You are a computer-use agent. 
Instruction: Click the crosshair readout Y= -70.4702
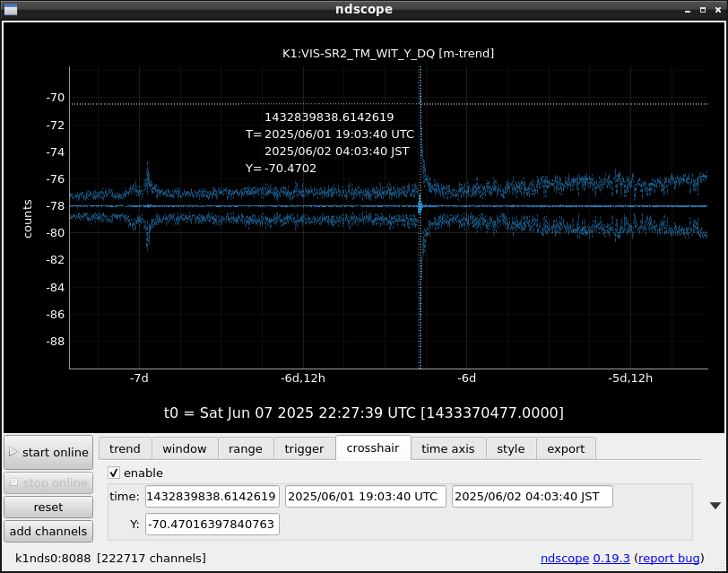point(281,168)
